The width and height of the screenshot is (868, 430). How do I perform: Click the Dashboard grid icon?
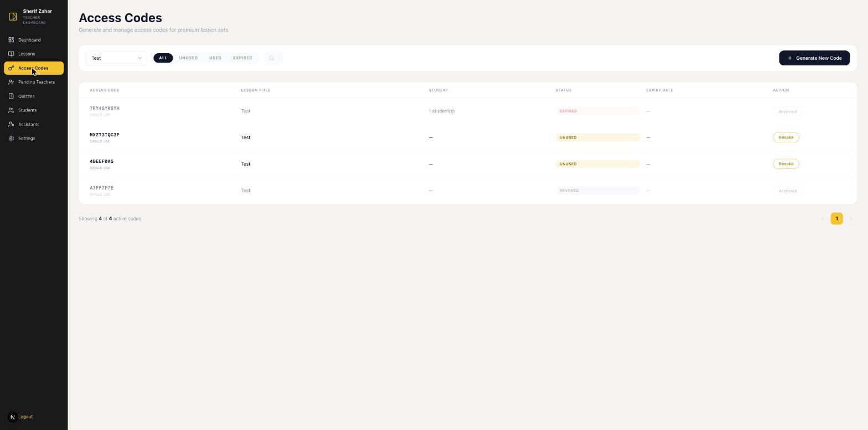pyautogui.click(x=11, y=40)
